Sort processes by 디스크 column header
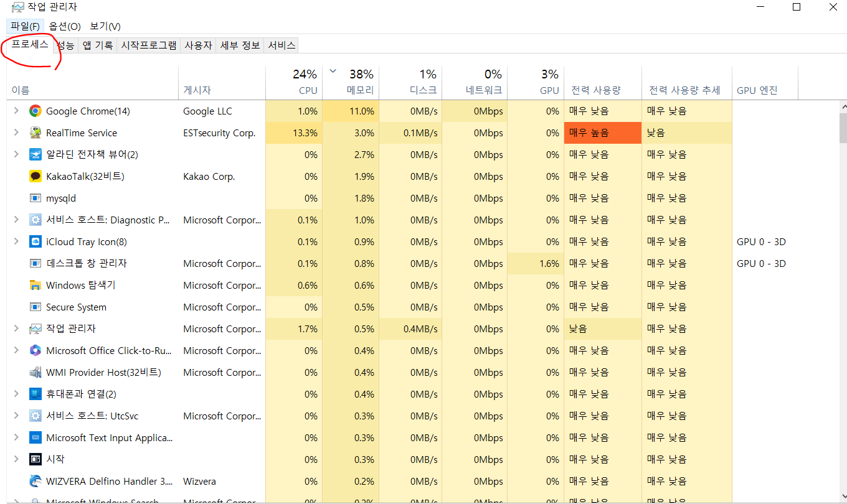This screenshot has height=504, width=847. (410, 83)
